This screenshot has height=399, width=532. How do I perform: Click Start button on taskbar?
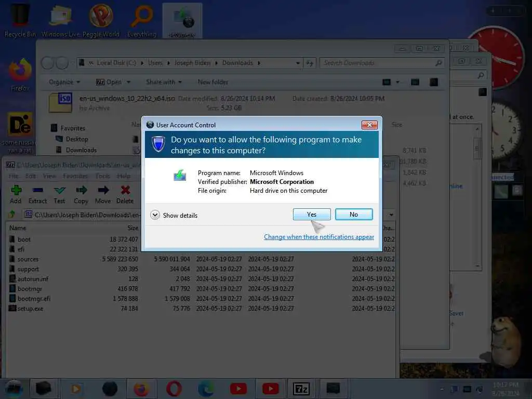pyautogui.click(x=14, y=389)
